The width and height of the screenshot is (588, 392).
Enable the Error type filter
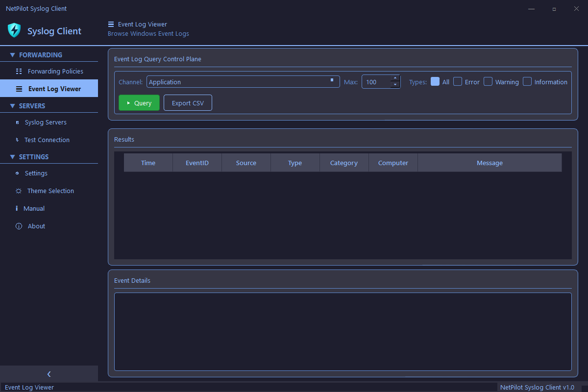point(458,81)
